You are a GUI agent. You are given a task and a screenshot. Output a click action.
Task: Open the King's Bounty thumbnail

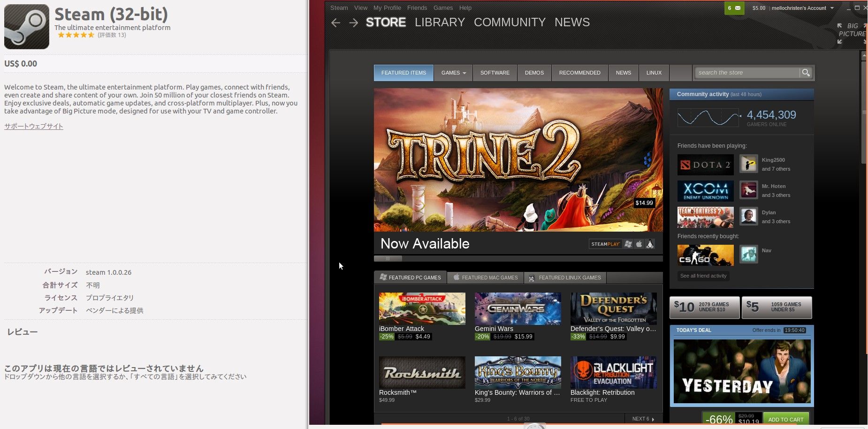click(518, 372)
